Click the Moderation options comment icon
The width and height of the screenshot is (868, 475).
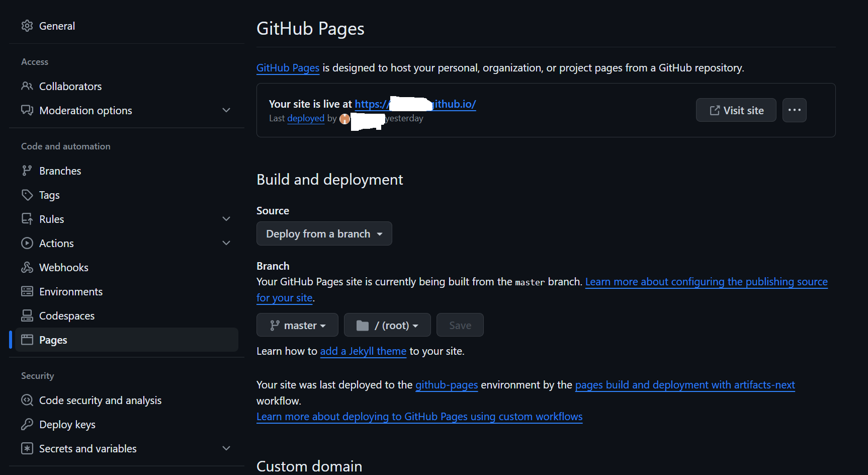(x=27, y=110)
